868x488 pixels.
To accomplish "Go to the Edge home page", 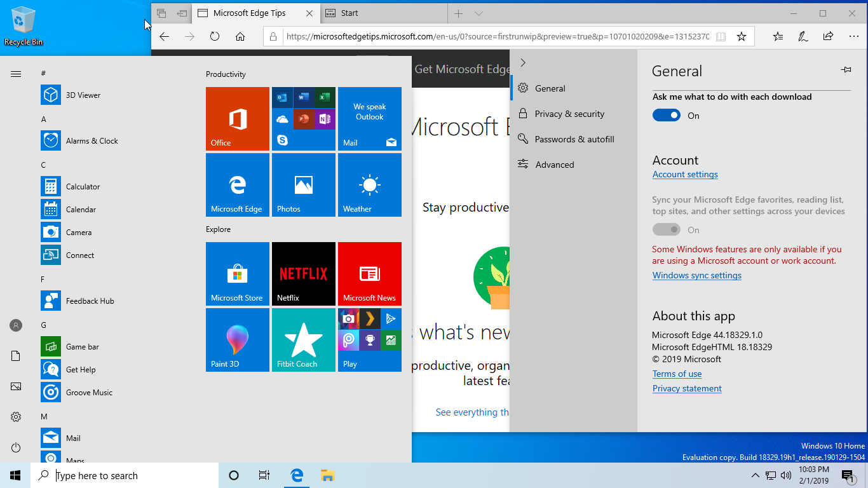I will (x=240, y=37).
